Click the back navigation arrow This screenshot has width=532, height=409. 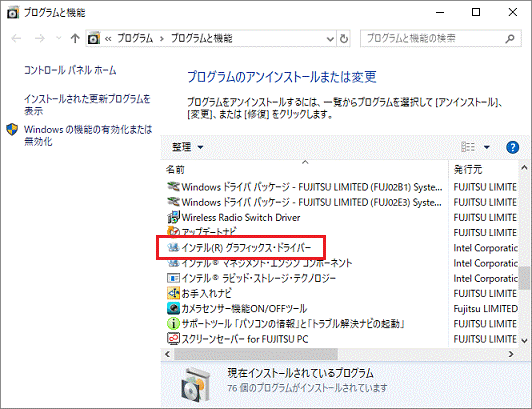[16, 38]
